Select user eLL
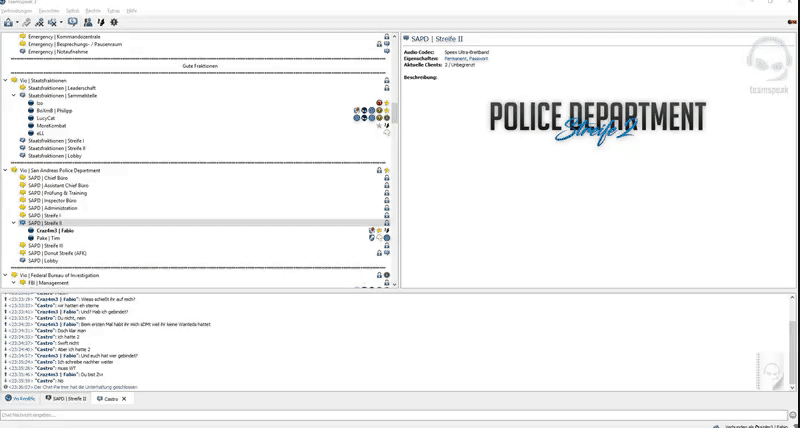 tap(40, 133)
